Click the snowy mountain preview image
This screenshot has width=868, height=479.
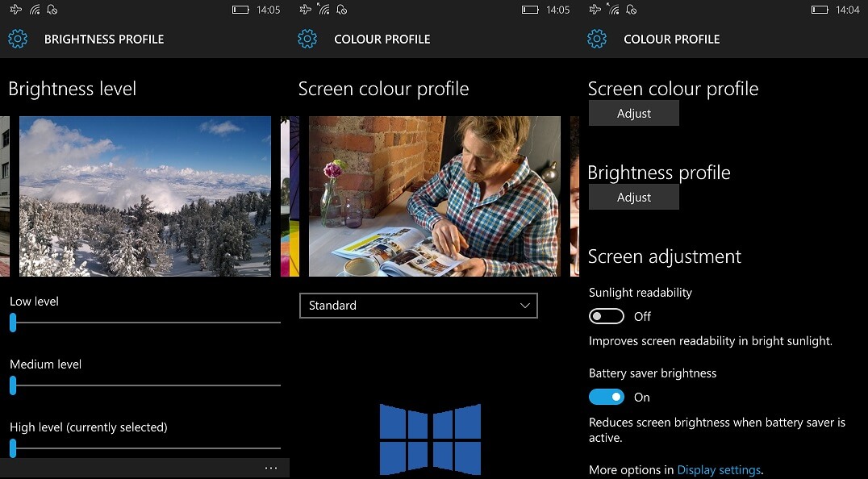[144, 196]
